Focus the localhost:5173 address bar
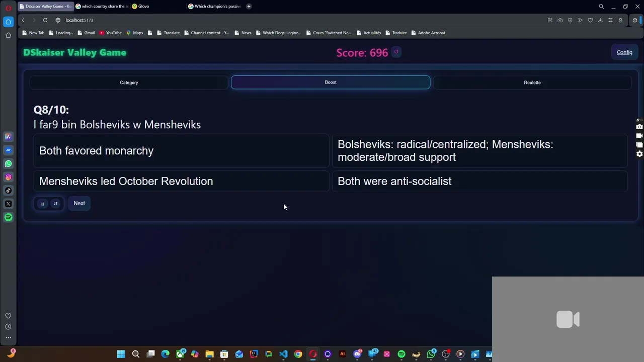644x362 pixels. pos(79,20)
